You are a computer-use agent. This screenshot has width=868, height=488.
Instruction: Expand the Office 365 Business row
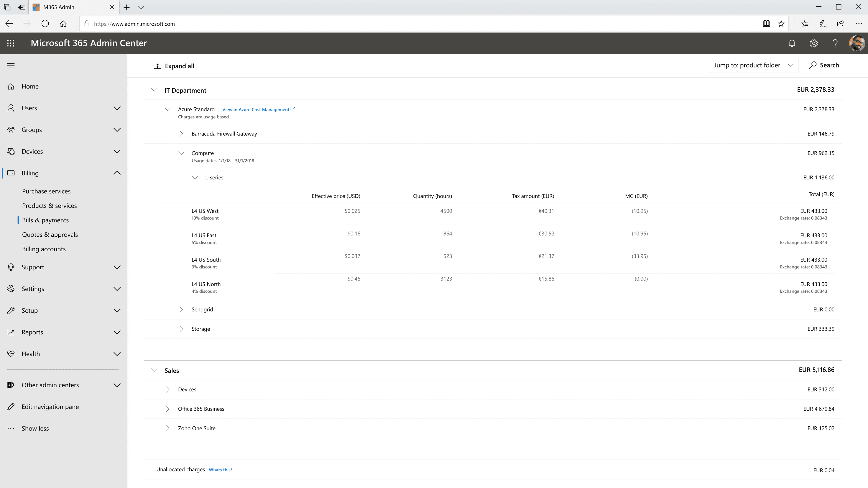168,409
